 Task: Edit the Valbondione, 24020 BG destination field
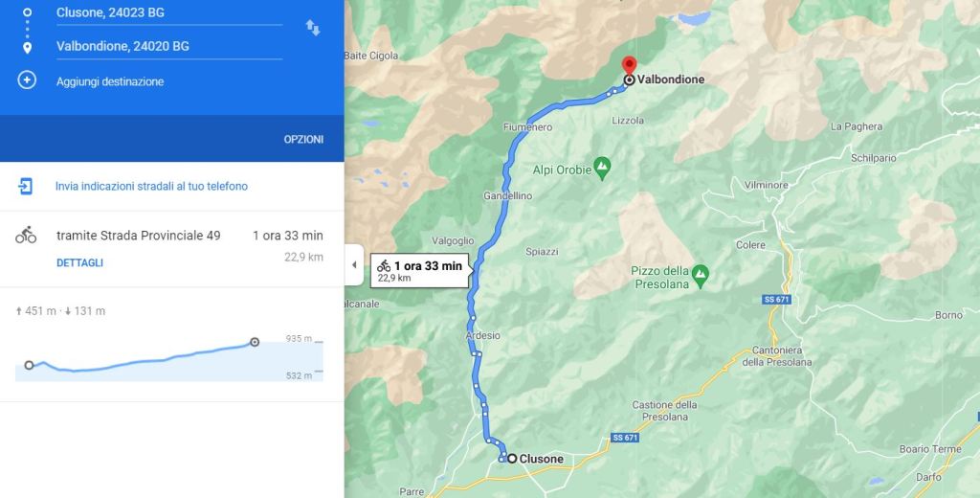[x=169, y=46]
